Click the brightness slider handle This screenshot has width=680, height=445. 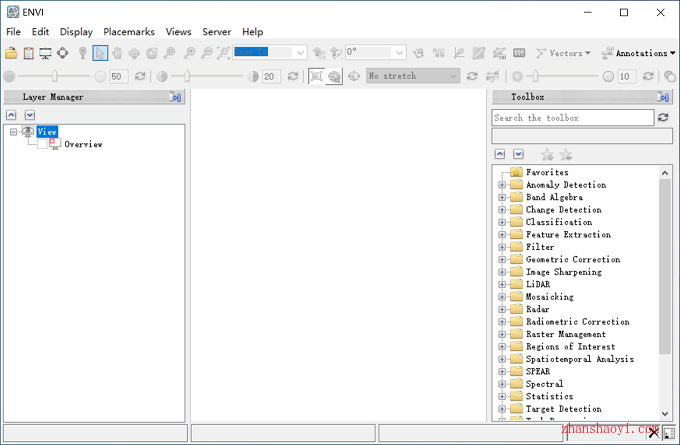(54, 76)
